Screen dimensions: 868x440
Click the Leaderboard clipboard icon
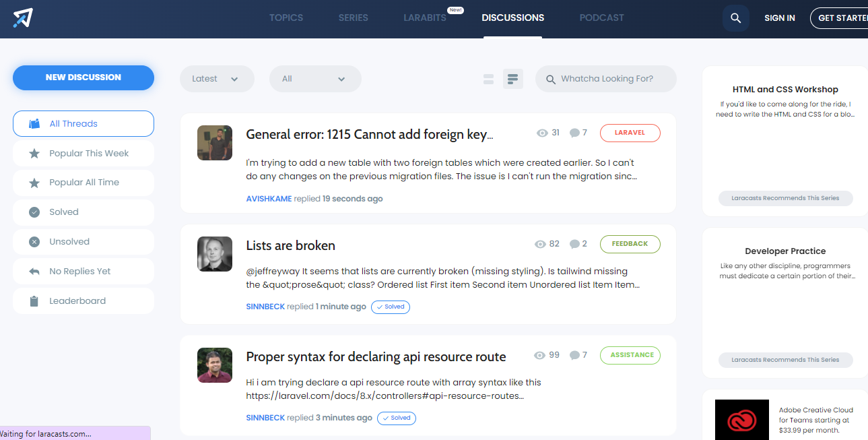34,301
